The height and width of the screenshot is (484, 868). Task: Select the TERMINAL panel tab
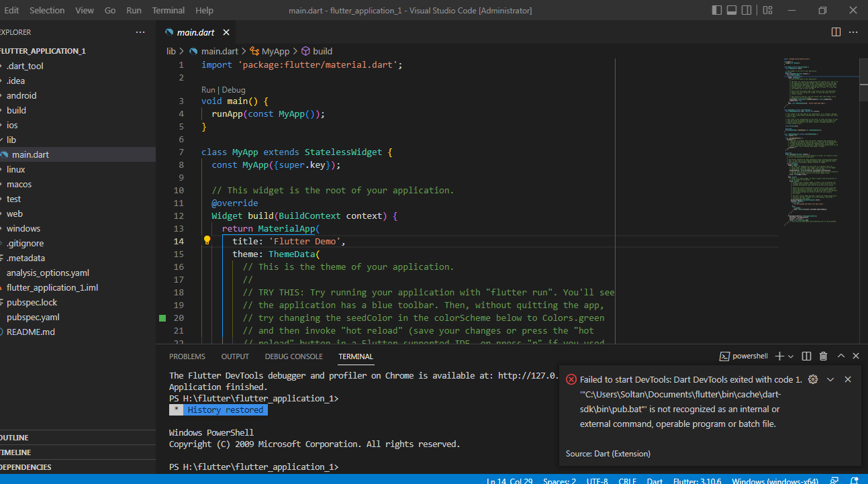tap(356, 356)
